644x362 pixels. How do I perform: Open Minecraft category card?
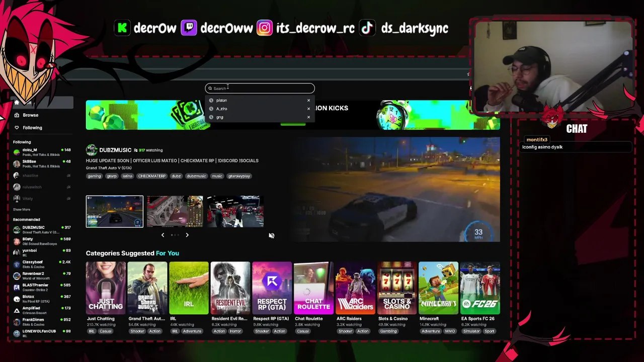click(438, 288)
